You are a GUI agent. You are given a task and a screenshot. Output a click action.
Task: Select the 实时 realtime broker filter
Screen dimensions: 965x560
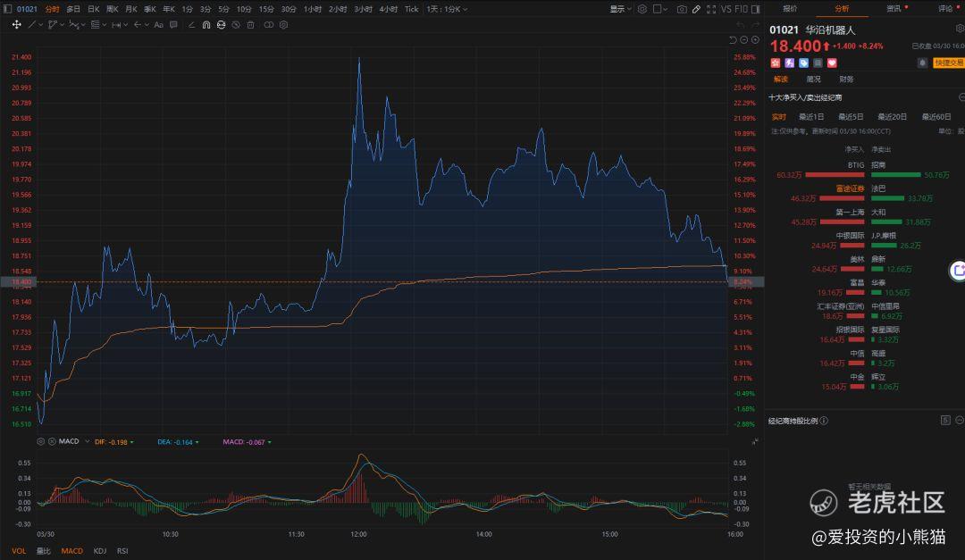(778, 117)
